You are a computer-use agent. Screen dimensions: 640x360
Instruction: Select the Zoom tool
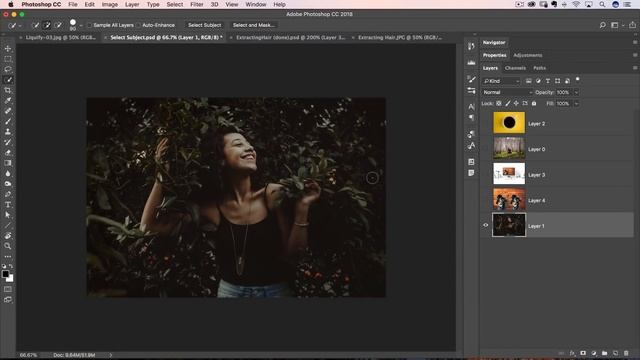[8, 246]
